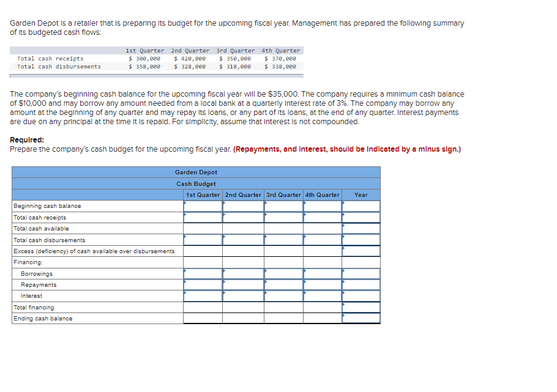Viewport: 557px width, 392px height.
Task: Click the Required: heading
Action: coord(27,140)
